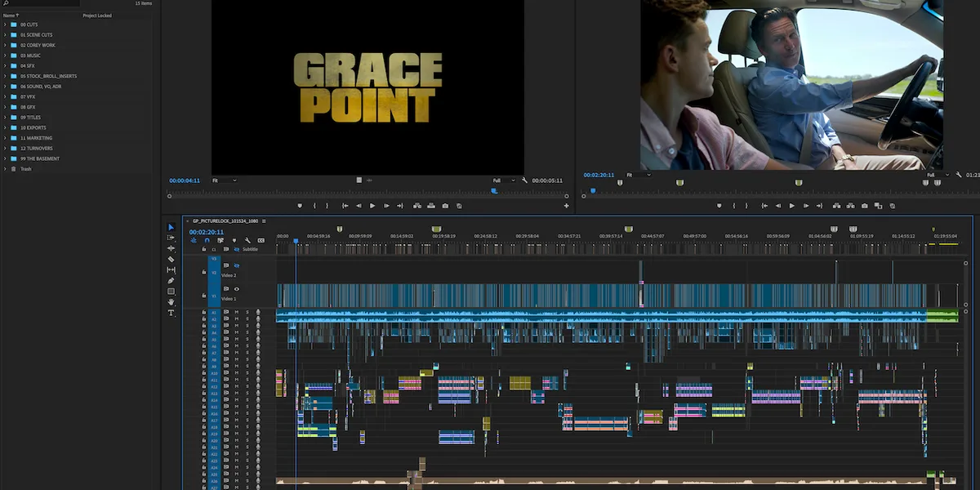Click the timeline Add Marker icon
Viewport: 980px width, 490px height.
(234, 240)
